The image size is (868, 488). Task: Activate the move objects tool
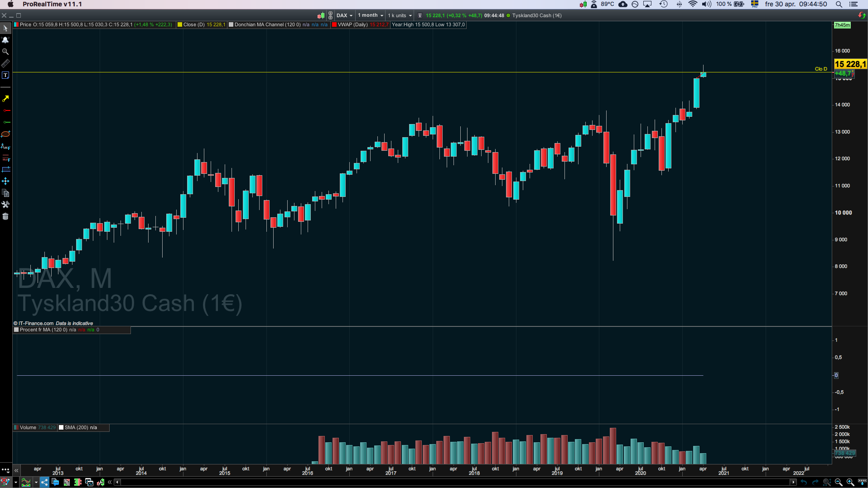click(5, 181)
